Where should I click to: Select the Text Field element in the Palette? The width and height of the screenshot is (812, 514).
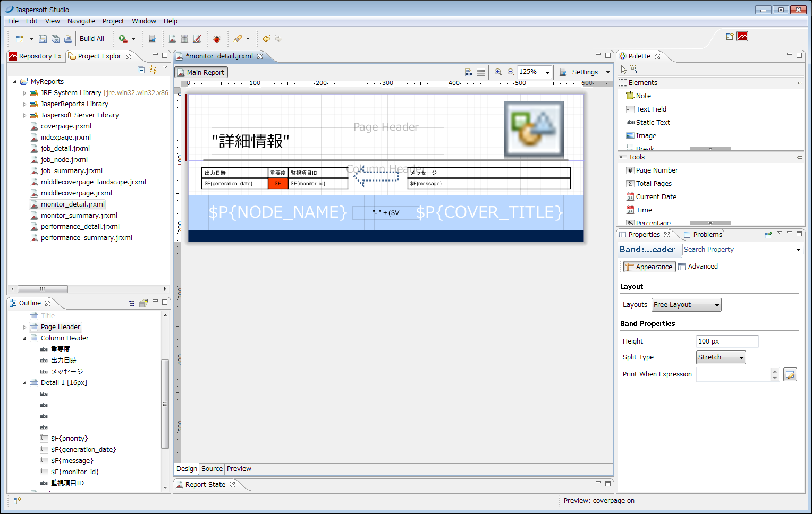point(651,109)
